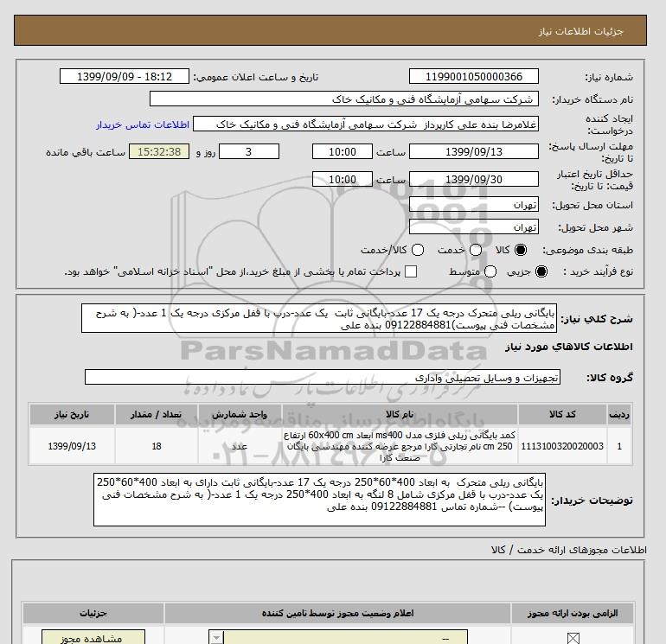666x644 pixels.
Task: Click the announcement date field 1399/09/09 - 18:12
Action: (125, 76)
